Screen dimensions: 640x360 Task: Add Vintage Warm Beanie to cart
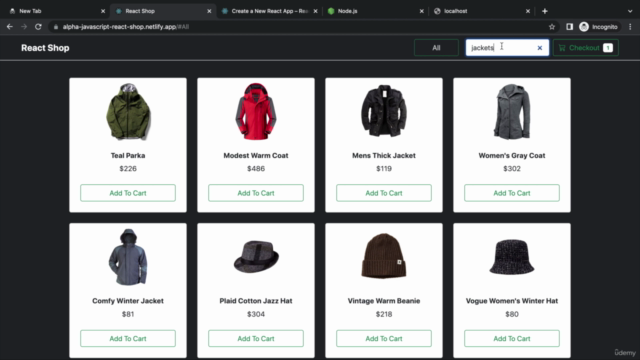384,338
